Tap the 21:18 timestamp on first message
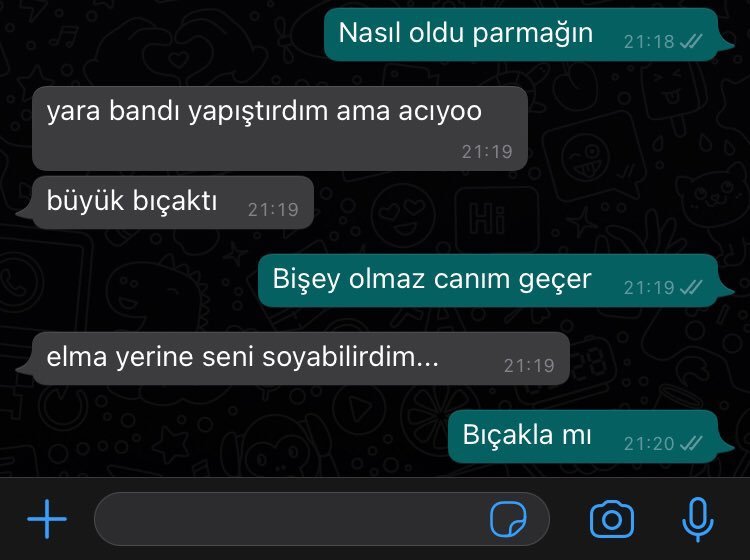The width and height of the screenshot is (750, 560). pyautogui.click(x=649, y=42)
